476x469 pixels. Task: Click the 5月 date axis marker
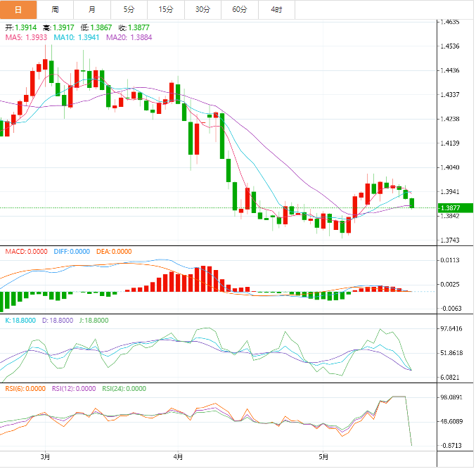323,457
